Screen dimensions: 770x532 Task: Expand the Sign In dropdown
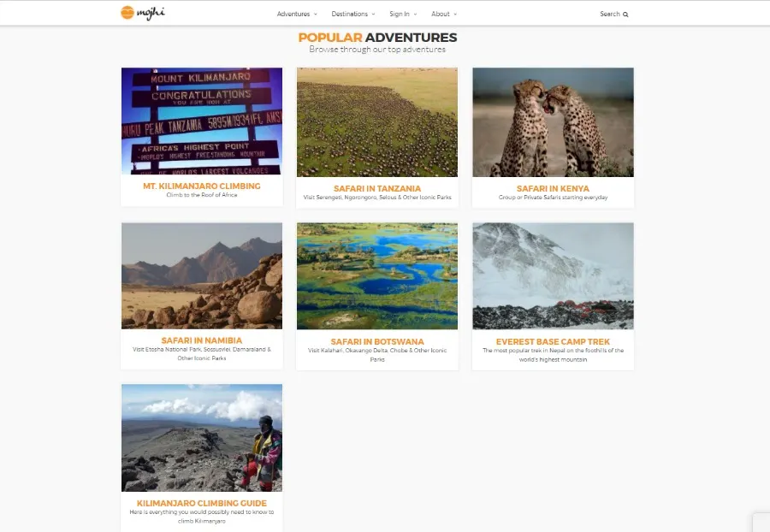(403, 14)
